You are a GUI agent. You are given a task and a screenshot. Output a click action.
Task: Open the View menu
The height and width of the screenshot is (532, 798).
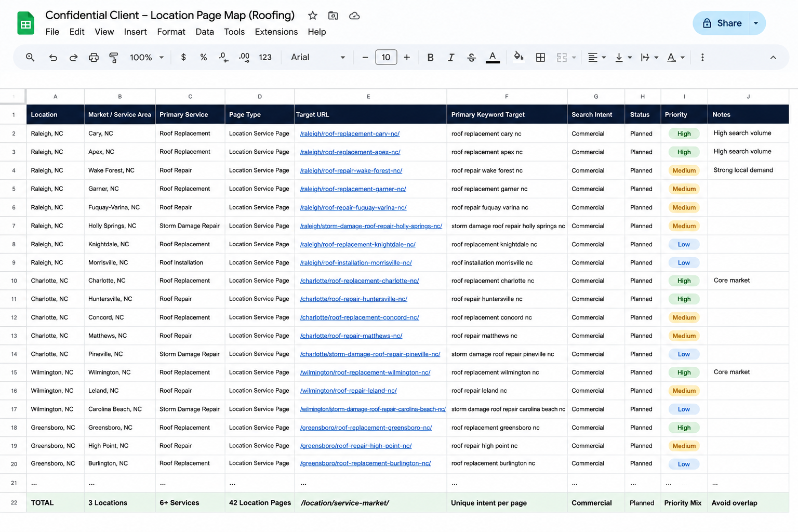click(x=104, y=32)
